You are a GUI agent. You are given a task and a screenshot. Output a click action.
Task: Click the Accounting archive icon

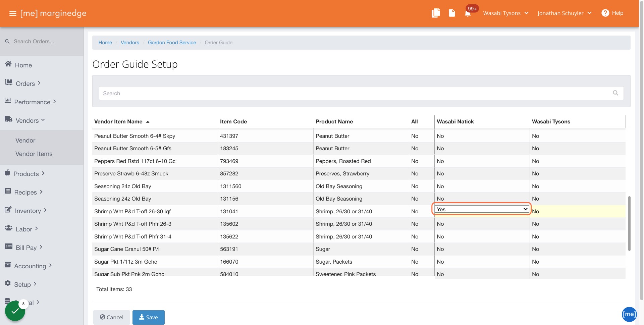(8, 265)
